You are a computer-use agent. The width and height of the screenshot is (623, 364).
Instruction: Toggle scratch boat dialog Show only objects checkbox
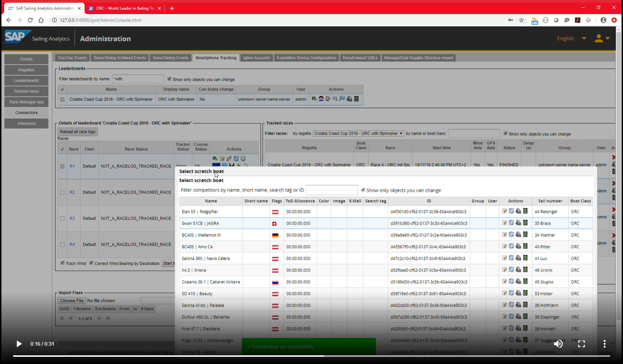[363, 190]
